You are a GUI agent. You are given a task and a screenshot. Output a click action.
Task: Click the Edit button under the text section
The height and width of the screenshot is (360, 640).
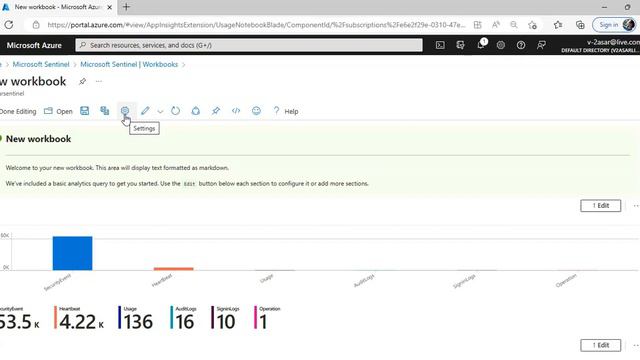[x=600, y=205]
